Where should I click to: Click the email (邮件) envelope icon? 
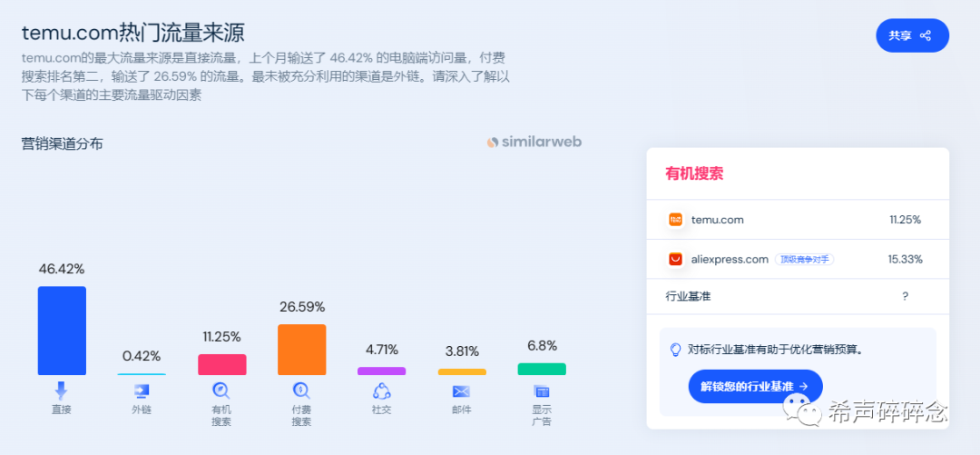(x=461, y=391)
